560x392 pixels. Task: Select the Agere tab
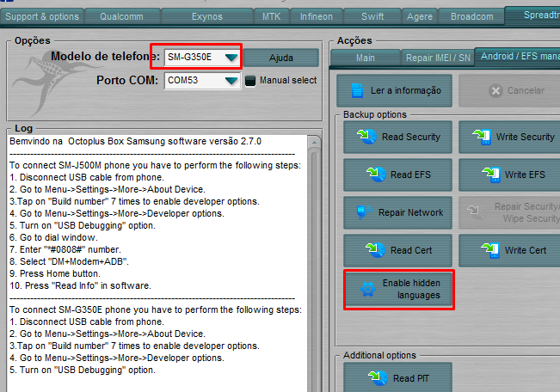click(x=420, y=16)
